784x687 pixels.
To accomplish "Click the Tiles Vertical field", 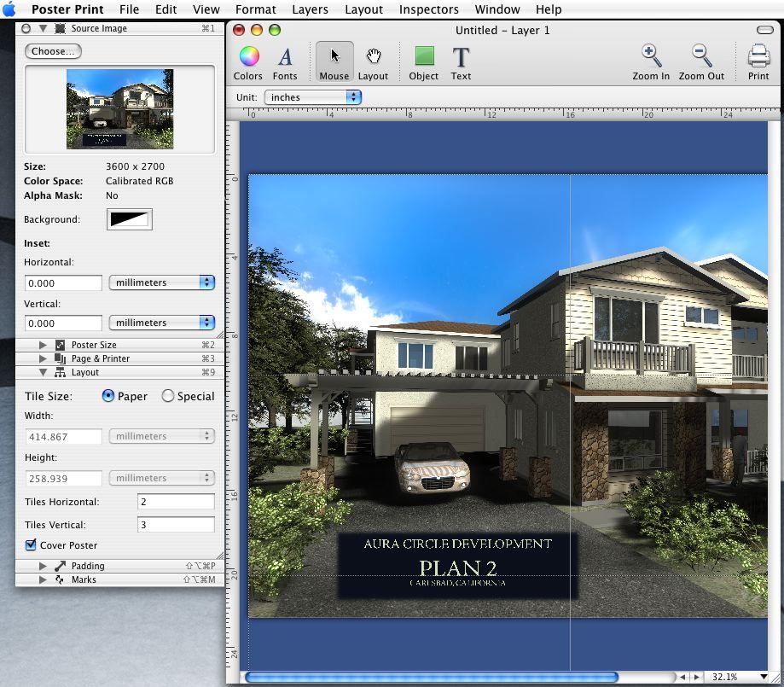I will (x=176, y=524).
